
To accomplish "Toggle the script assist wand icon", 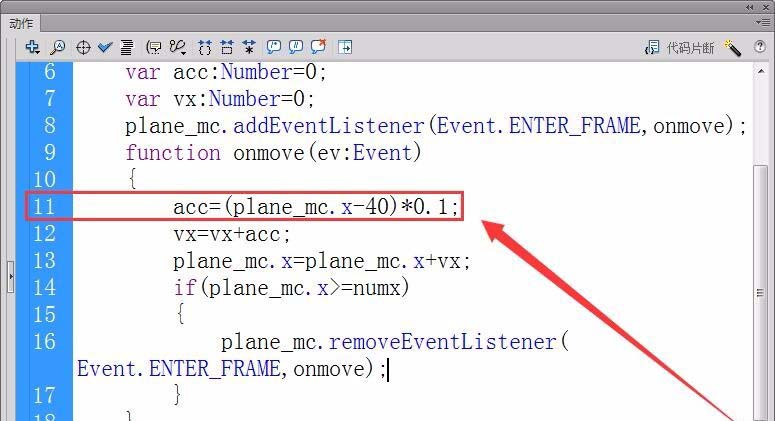I will point(732,47).
